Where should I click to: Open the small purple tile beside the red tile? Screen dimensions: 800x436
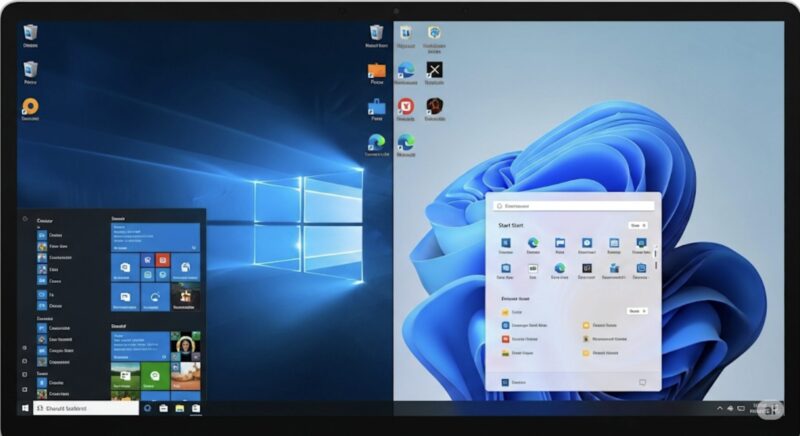tap(147, 260)
